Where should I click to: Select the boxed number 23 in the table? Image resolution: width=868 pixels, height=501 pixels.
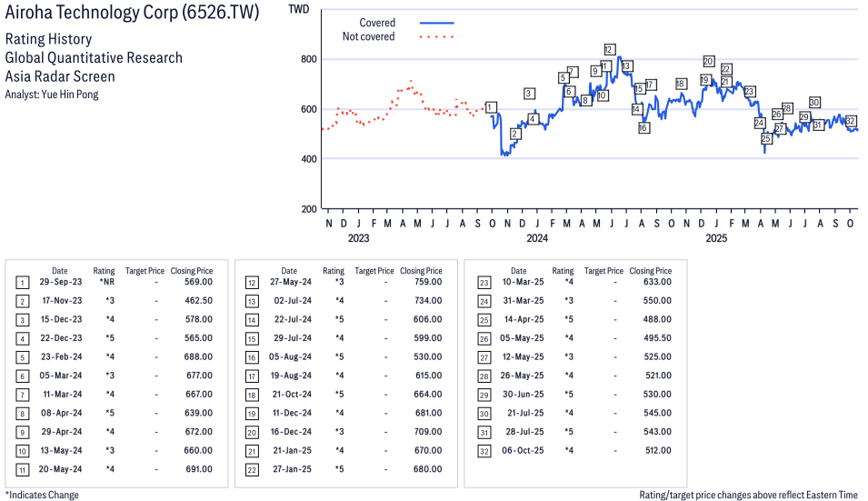coord(481,282)
